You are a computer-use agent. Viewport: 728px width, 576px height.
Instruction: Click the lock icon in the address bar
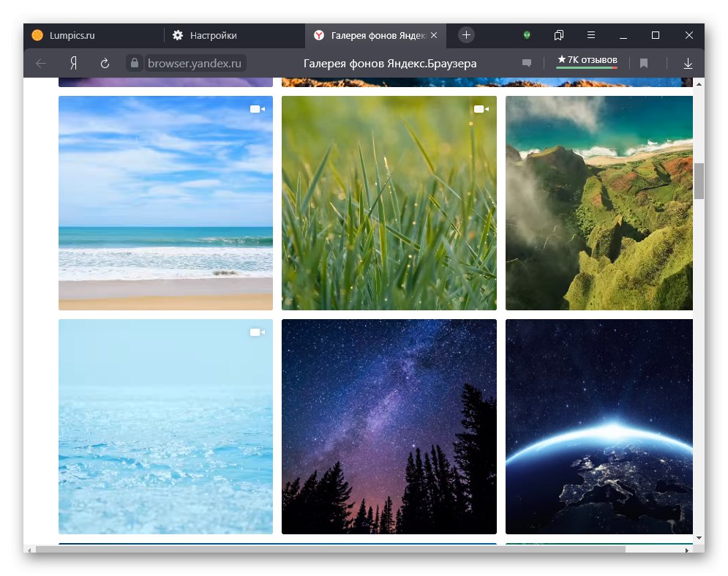click(x=134, y=64)
